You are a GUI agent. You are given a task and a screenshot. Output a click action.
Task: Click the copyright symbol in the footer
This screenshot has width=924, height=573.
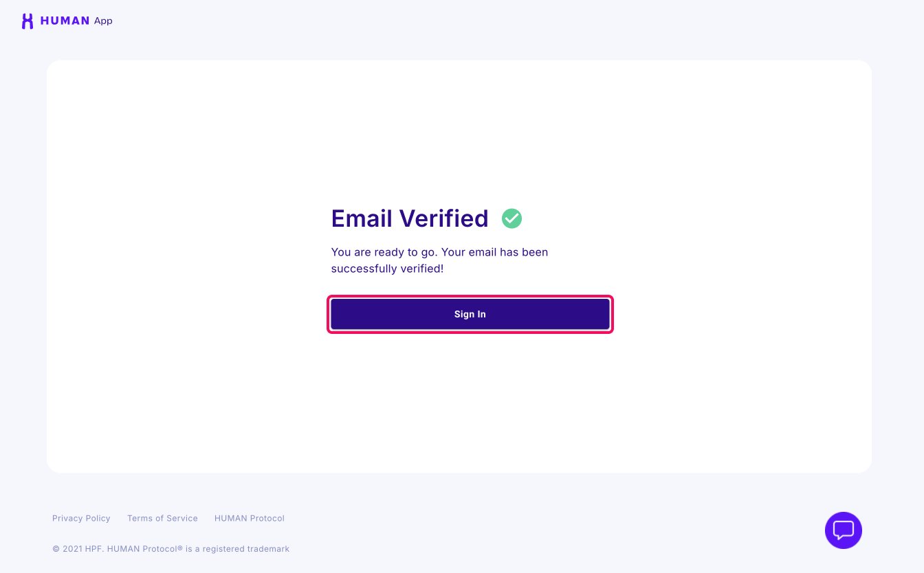coord(56,549)
